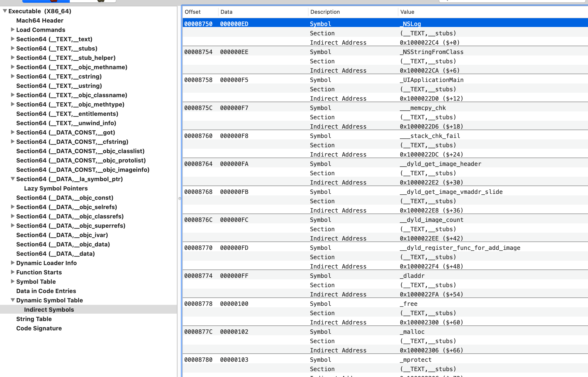Expand Section64 (__DATA_CONST,__cfstring) triangle
Viewport: 588px width, 377px height.
tap(13, 142)
